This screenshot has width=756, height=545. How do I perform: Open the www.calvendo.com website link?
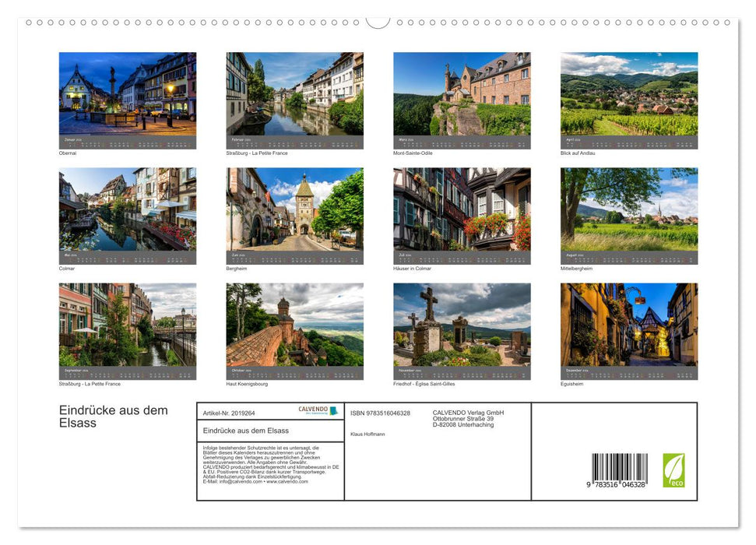[x=287, y=482]
